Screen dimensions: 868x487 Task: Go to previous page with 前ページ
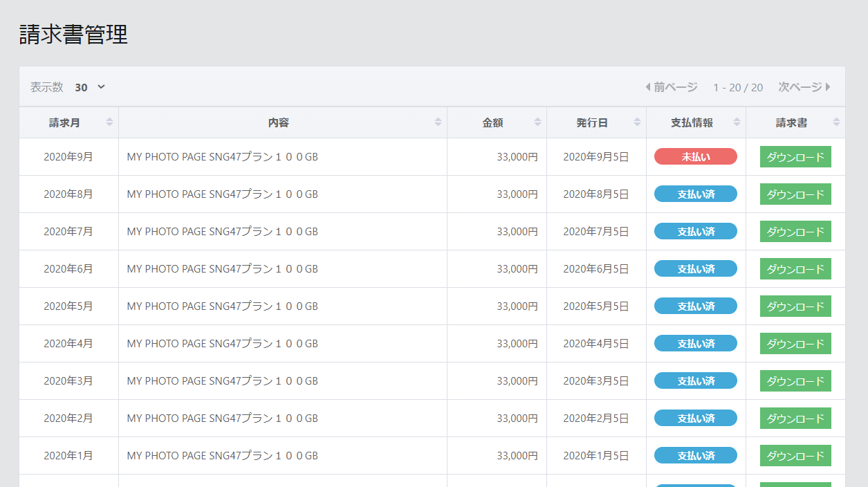(672, 87)
